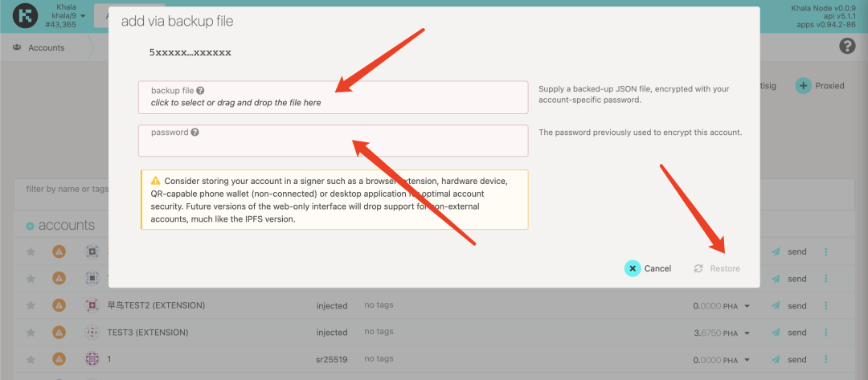Cancel the backup restore dialog
This screenshot has height=380, width=868.
648,268
